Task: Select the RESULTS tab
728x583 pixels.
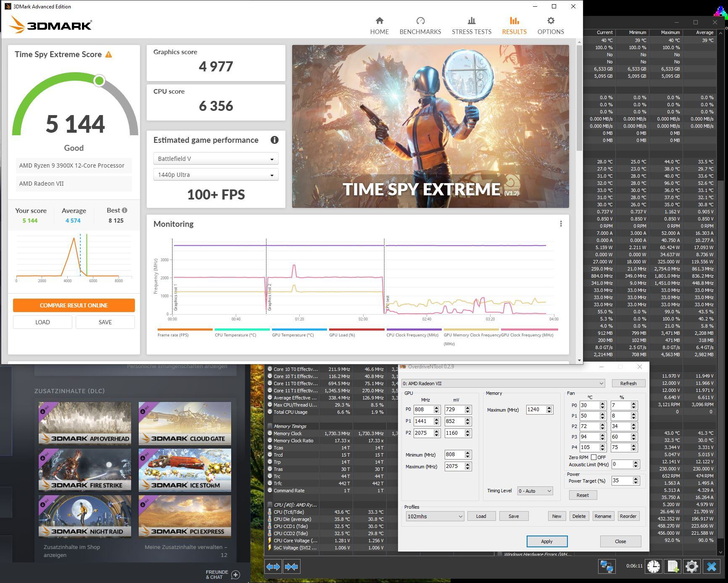Action: tap(514, 26)
